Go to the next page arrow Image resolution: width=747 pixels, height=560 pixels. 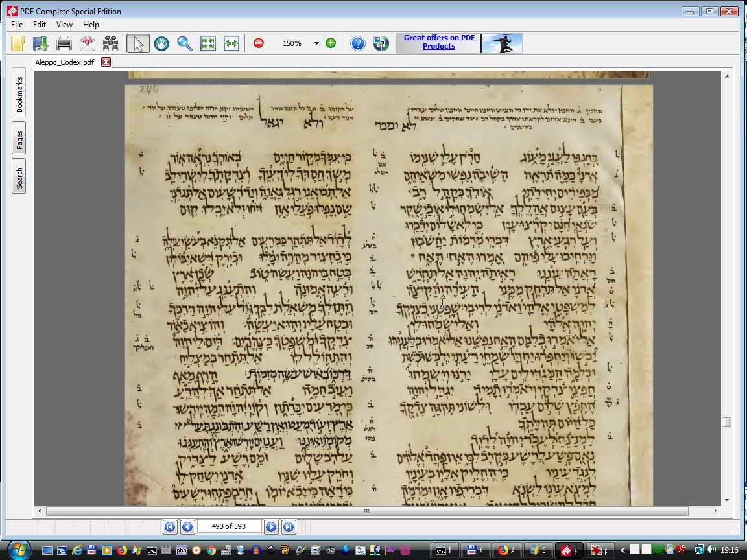click(271, 527)
